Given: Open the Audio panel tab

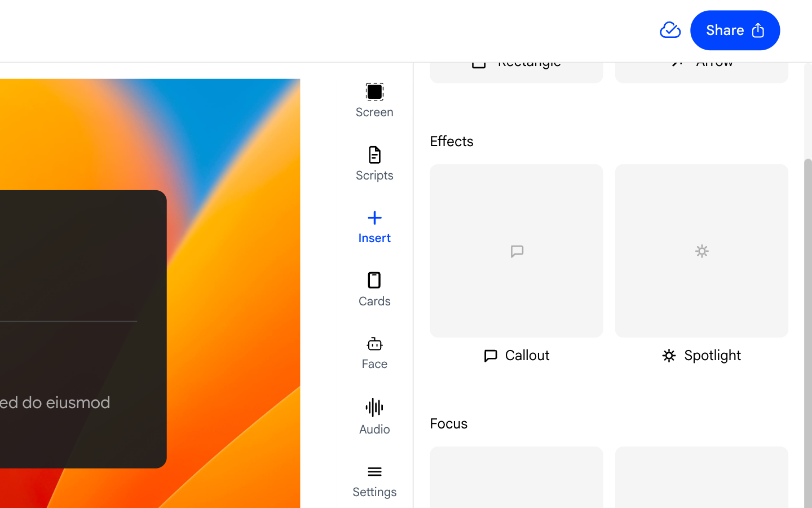Looking at the screenshot, I should point(374,417).
